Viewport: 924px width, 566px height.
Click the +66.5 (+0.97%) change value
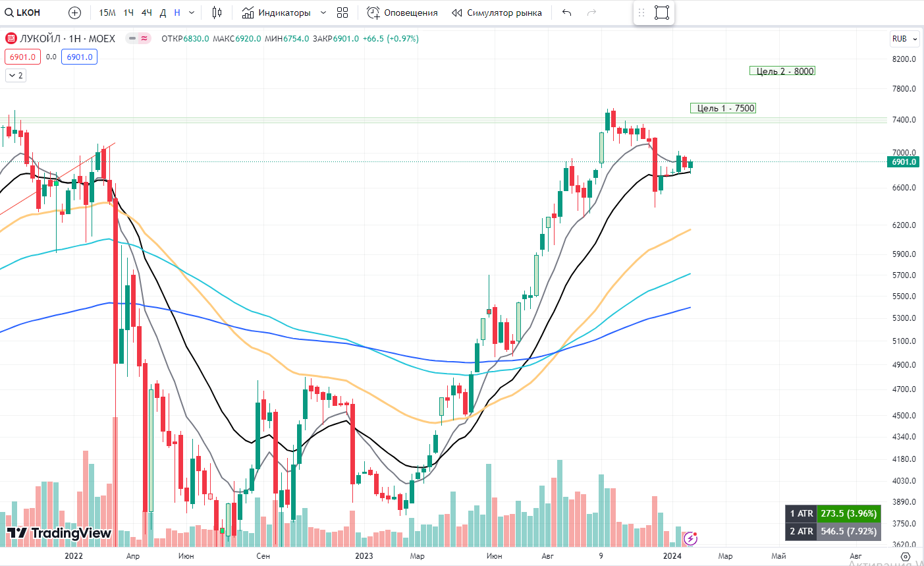[x=391, y=39]
